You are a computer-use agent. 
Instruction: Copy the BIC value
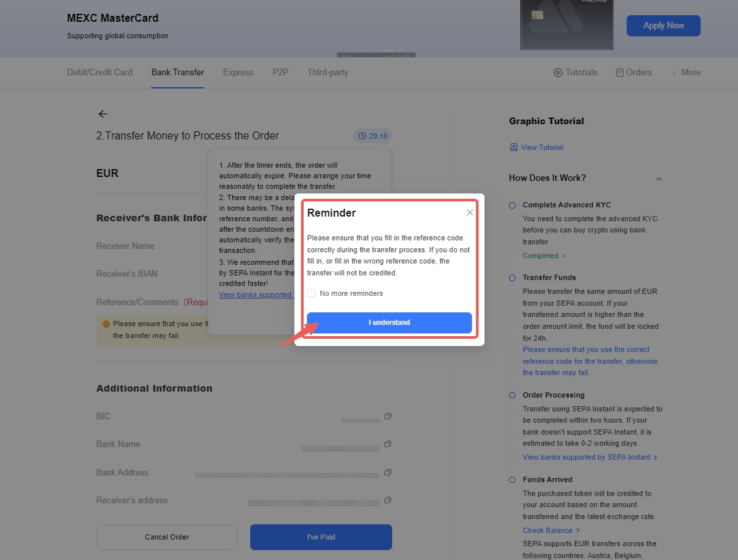(x=388, y=416)
